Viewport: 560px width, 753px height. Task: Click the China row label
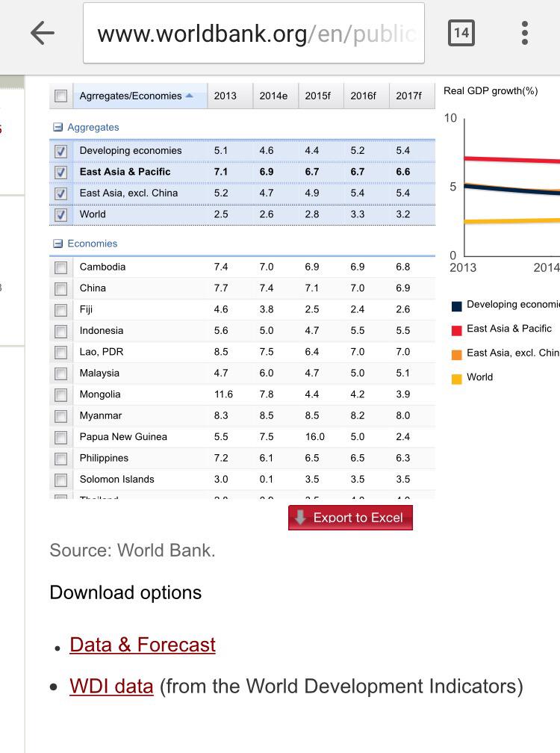click(93, 288)
